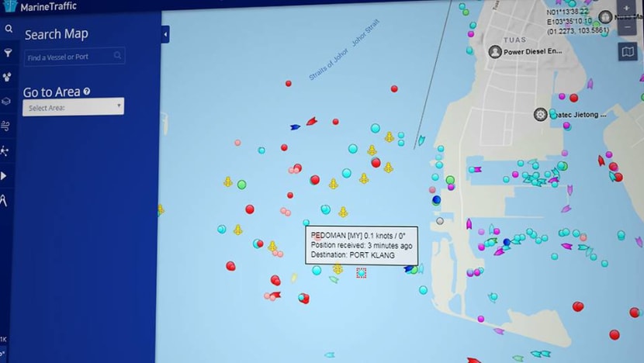Open the filter funnel sidebar icon
The width and height of the screenshot is (644, 363).
click(x=8, y=53)
